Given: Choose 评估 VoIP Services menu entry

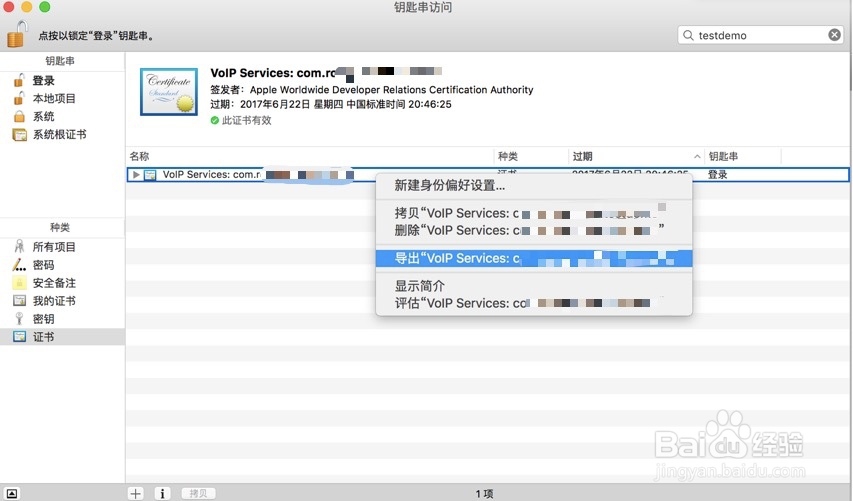Looking at the screenshot, I should coord(534,304).
